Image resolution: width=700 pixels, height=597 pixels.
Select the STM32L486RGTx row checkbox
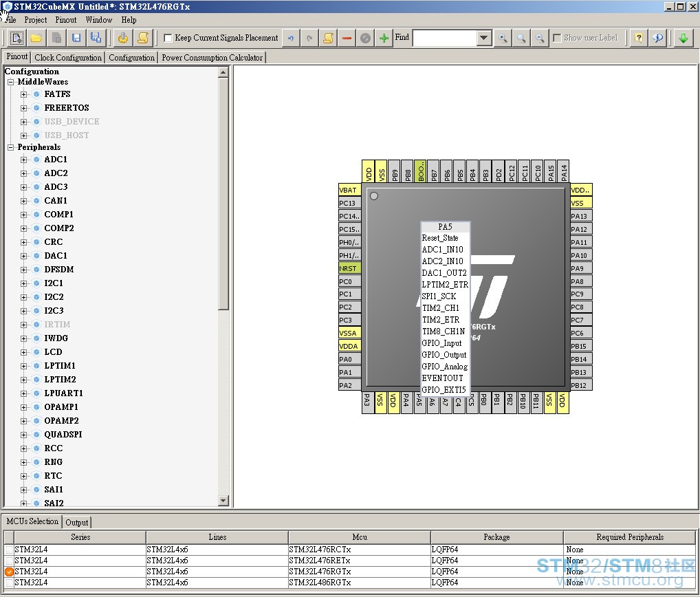tap(9, 583)
